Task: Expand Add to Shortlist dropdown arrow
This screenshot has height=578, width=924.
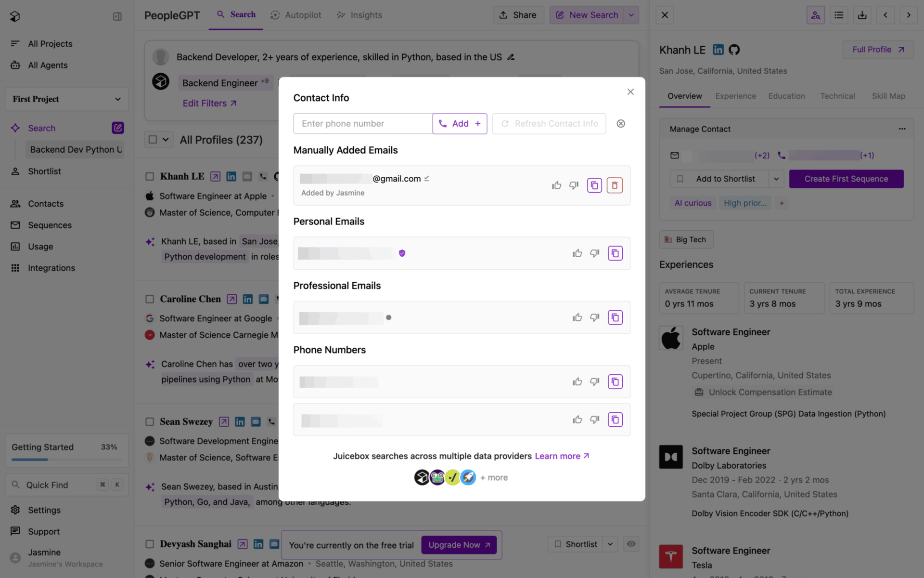Action: pyautogui.click(x=776, y=179)
